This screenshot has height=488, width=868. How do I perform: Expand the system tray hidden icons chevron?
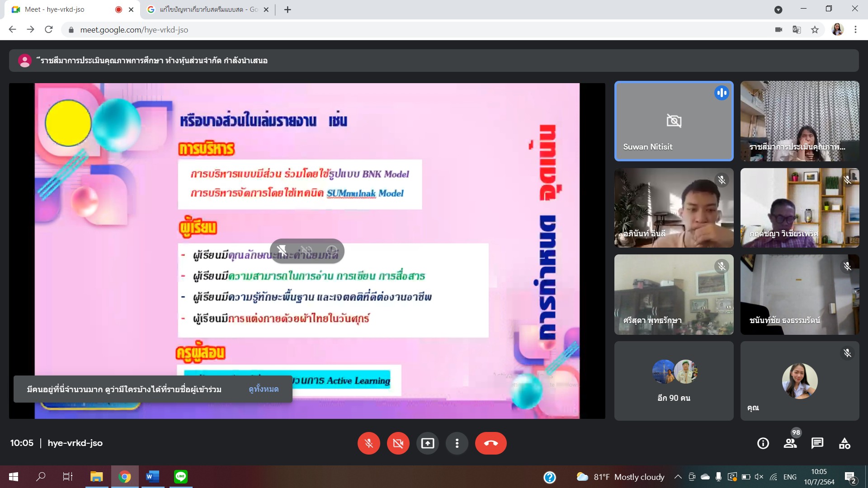pyautogui.click(x=678, y=477)
